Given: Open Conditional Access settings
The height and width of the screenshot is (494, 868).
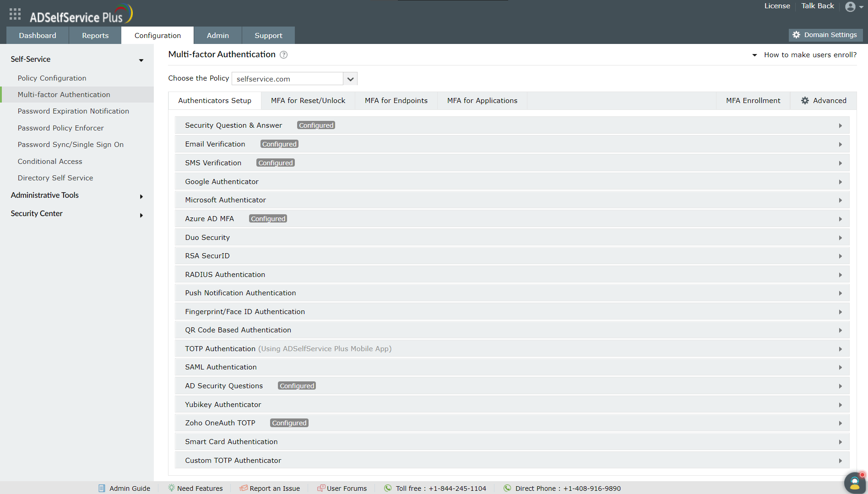Looking at the screenshot, I should [x=50, y=162].
